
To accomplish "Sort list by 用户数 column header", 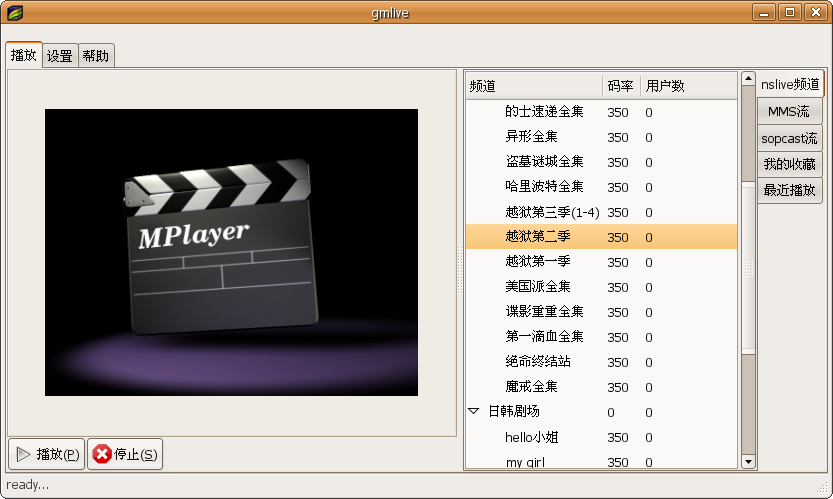I will click(688, 86).
